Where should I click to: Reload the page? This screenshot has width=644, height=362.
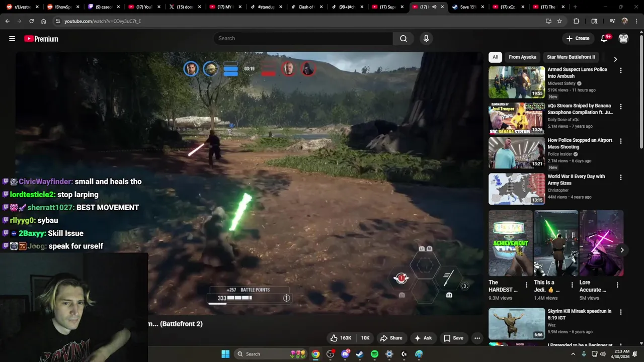[x=31, y=21]
